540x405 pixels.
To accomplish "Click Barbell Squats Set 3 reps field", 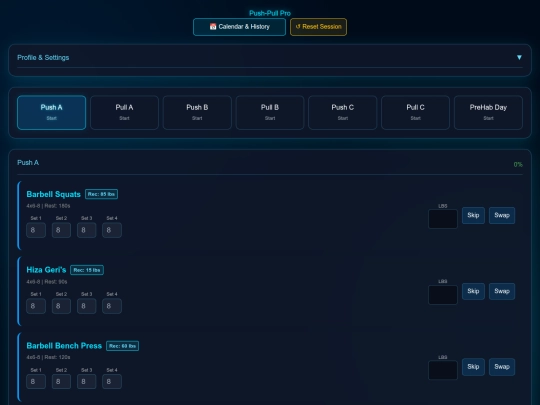I will 86,230.
